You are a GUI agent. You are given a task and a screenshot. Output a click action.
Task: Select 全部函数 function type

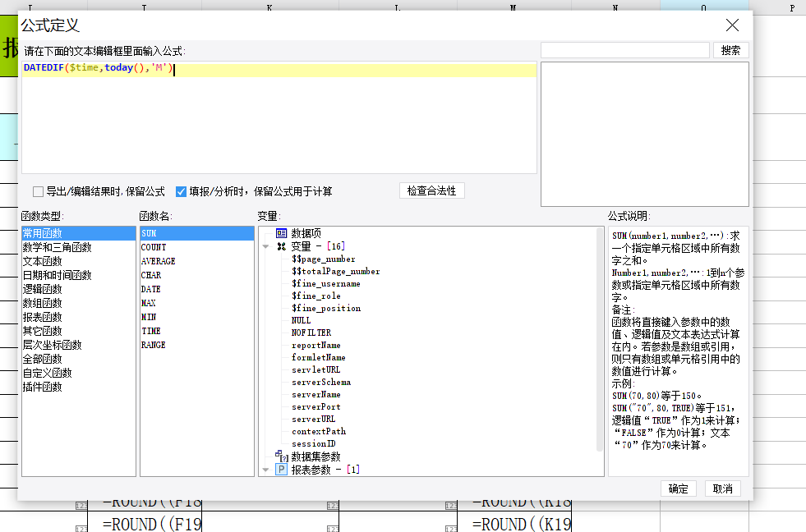(79, 359)
